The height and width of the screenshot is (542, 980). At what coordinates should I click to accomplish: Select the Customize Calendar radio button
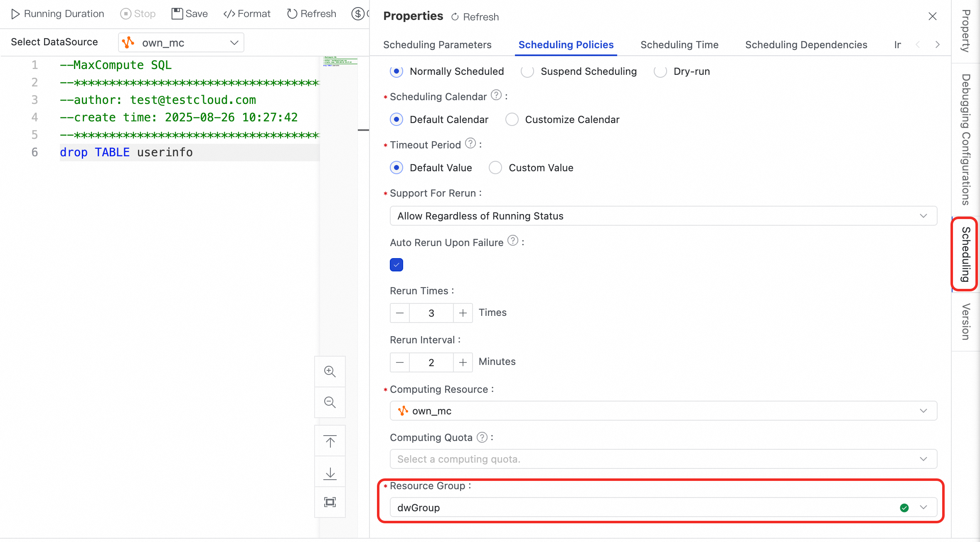pyautogui.click(x=512, y=120)
